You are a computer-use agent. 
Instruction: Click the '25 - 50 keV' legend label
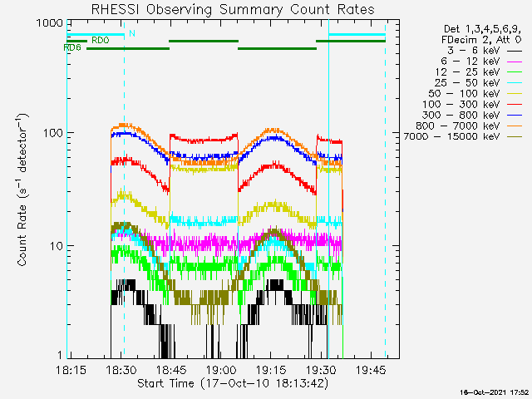point(467,83)
